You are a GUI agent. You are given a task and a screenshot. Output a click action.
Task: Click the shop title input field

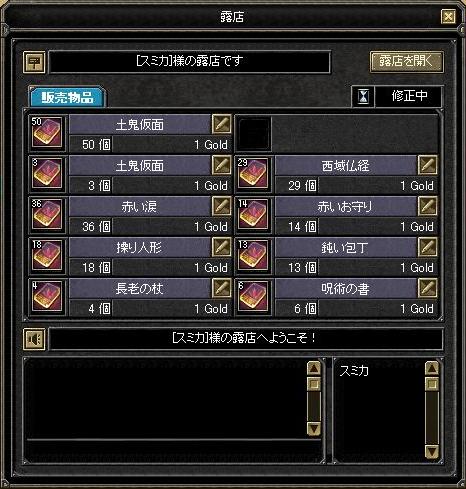pyautogui.click(x=190, y=62)
